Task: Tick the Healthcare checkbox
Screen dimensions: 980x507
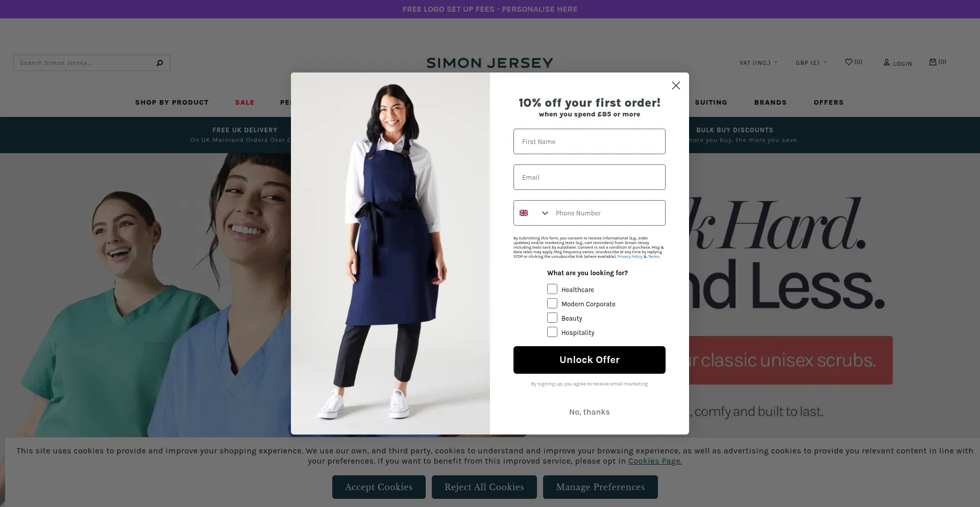Action: click(x=552, y=289)
